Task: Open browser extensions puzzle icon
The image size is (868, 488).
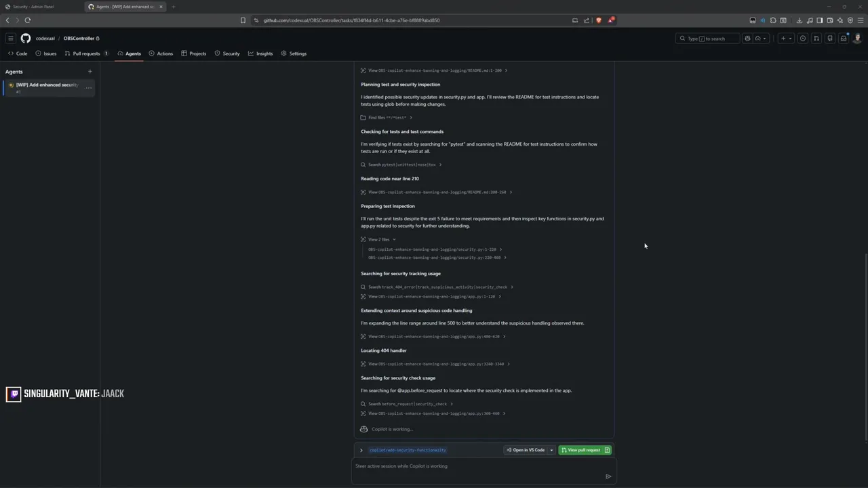Action: point(773,20)
